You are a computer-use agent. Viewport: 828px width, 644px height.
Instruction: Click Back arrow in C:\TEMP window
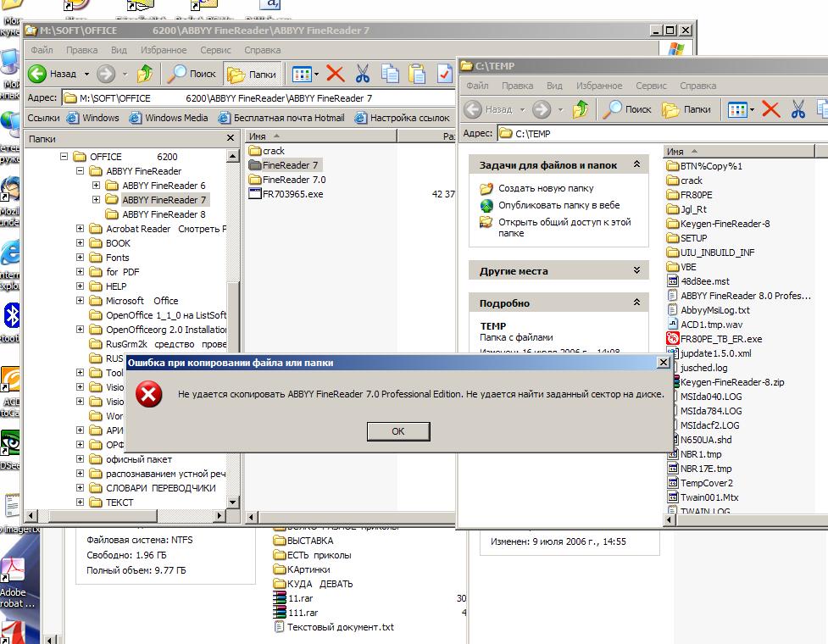click(x=473, y=109)
